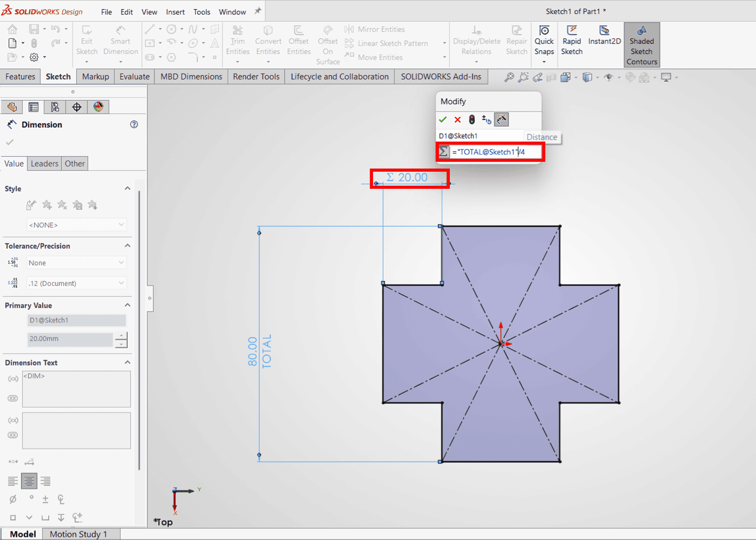
Task: Click the Rebuild traffic light icon in Modify
Action: tap(472, 120)
